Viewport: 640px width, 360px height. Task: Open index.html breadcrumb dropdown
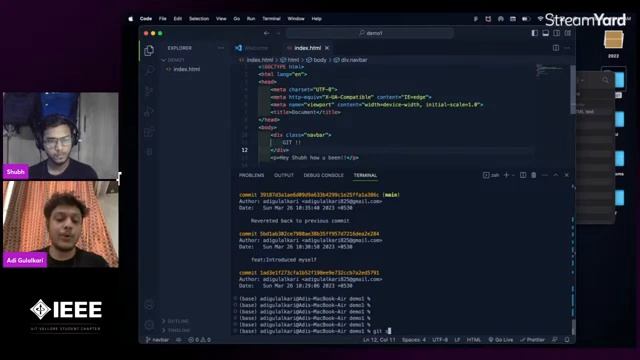[x=256, y=60]
